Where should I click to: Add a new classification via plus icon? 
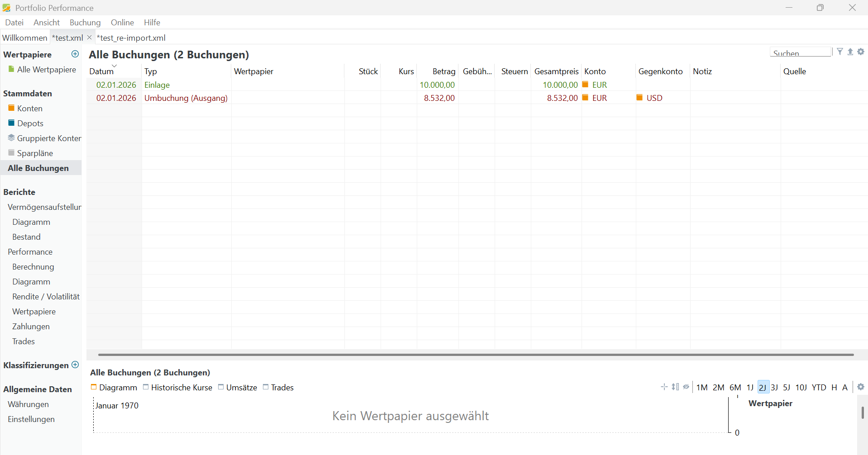(75, 365)
